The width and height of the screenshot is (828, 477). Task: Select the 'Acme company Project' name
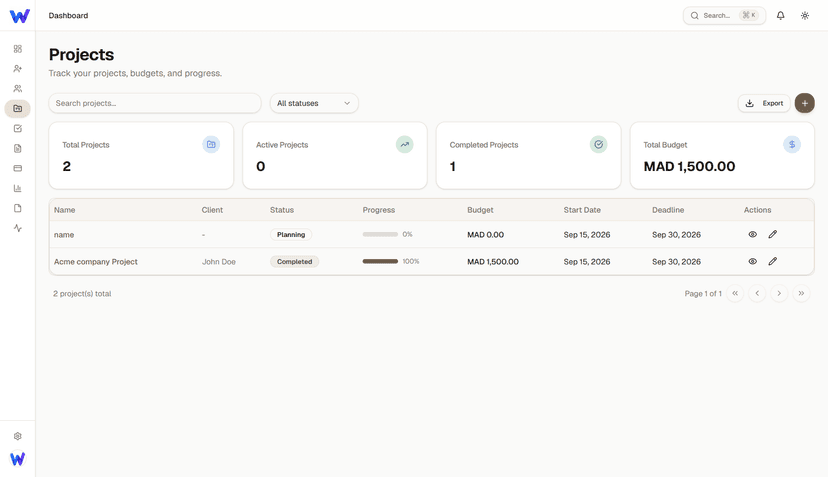tap(96, 261)
